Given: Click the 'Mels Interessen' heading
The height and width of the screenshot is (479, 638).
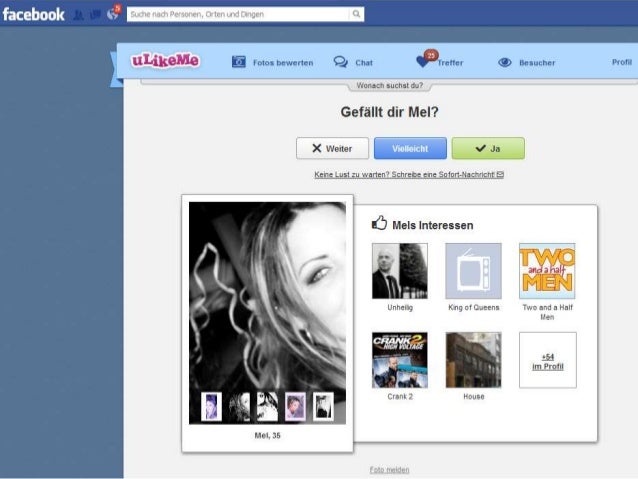Looking at the screenshot, I should pyautogui.click(x=433, y=225).
